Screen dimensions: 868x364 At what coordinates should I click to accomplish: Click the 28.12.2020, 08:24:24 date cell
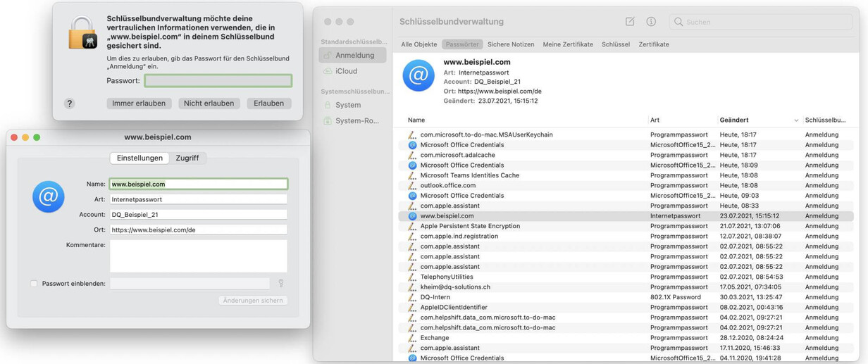click(x=750, y=338)
